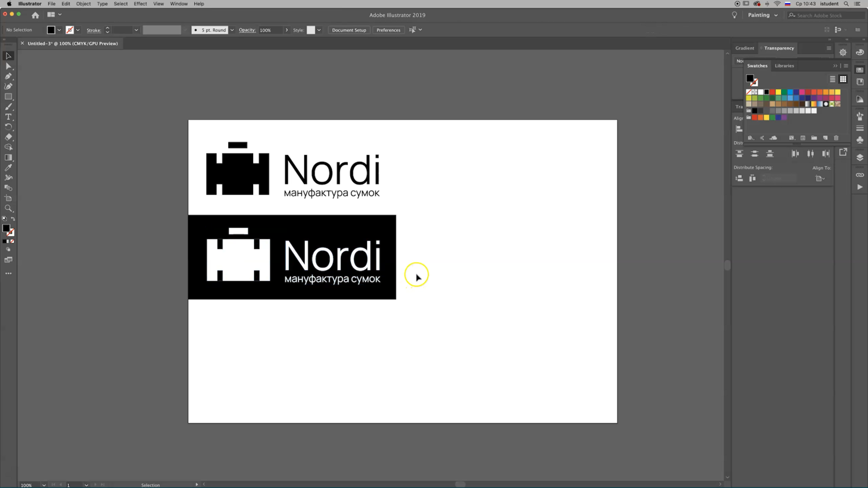The width and height of the screenshot is (868, 488).
Task: Click Horizontal Align Left icon
Action: (739, 129)
